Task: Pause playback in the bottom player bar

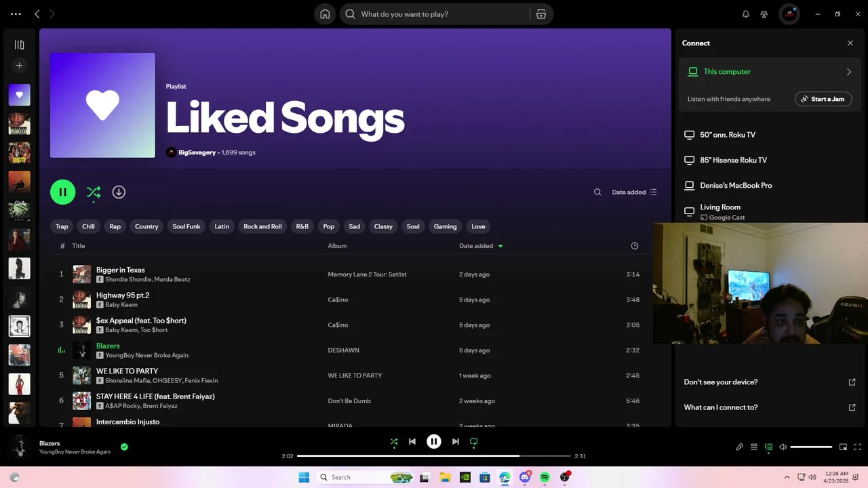Action: click(434, 441)
